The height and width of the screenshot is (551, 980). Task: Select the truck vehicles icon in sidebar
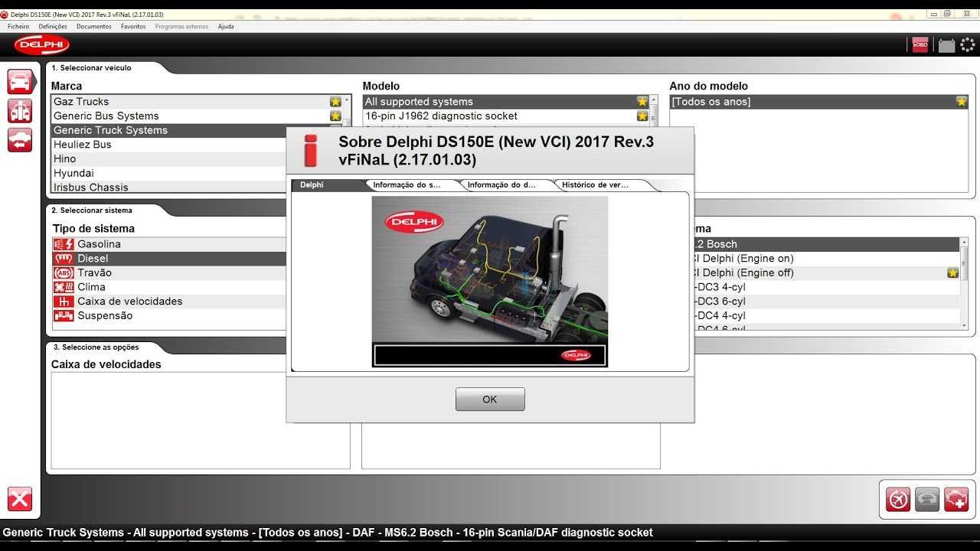click(20, 111)
